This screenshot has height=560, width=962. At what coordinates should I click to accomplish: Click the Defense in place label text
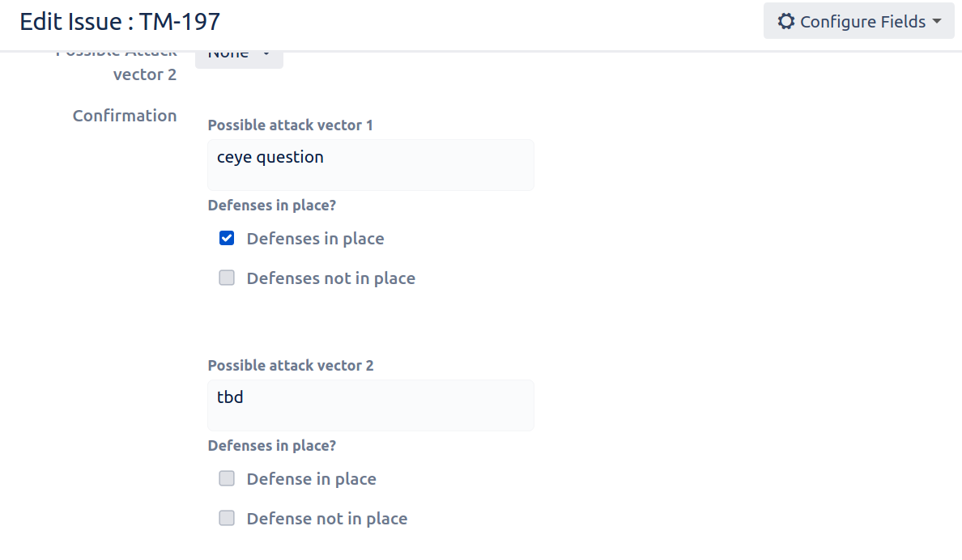point(311,479)
